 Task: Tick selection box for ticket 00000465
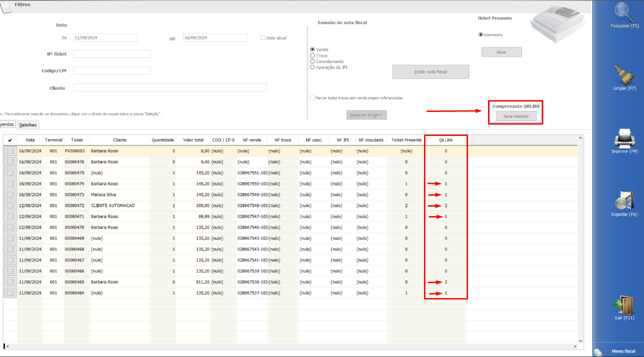click(x=10, y=282)
